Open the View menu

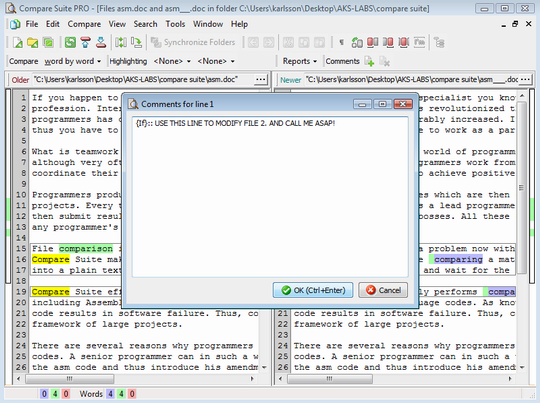click(x=117, y=24)
